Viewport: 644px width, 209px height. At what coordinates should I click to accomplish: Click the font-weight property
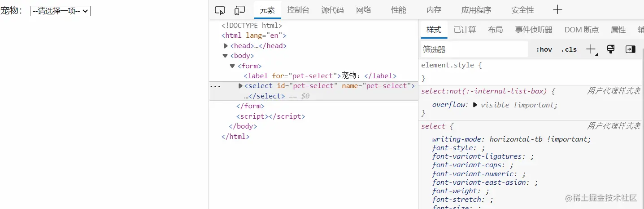click(455, 191)
